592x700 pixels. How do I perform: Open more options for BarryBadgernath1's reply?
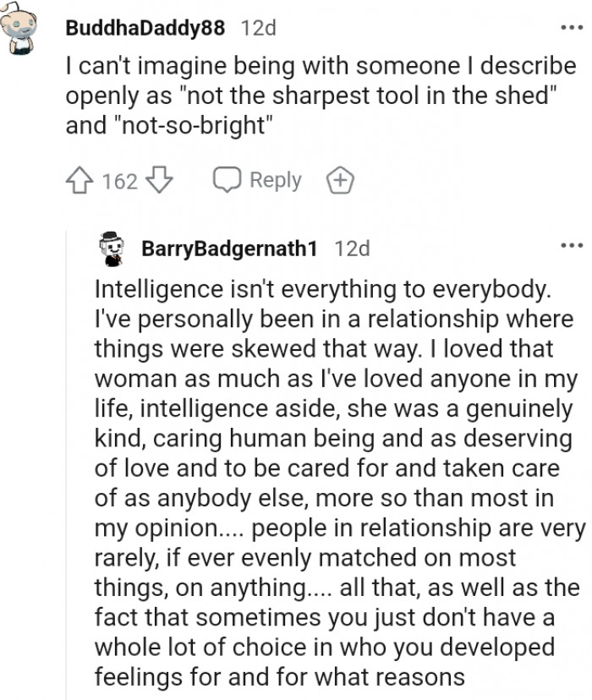point(572,246)
